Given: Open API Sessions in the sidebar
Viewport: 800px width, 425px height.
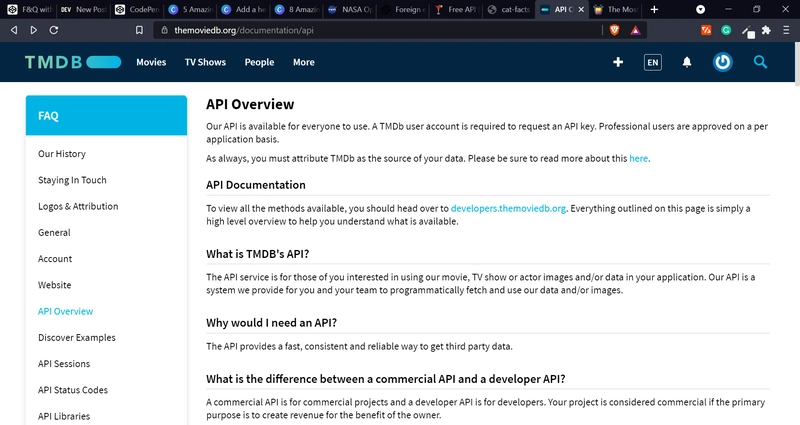Looking at the screenshot, I should (64, 364).
